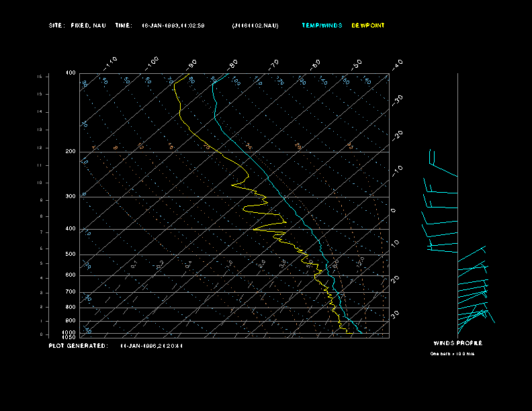This screenshot has width=532, height=411.
Task: Click the cyan TEMP/WINDS legend label
Action: [322, 26]
